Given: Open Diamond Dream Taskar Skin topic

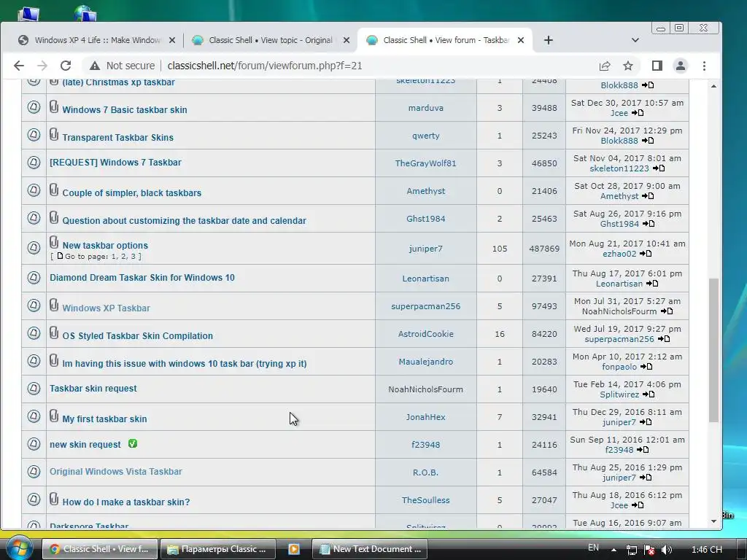Looking at the screenshot, I should point(142,278).
